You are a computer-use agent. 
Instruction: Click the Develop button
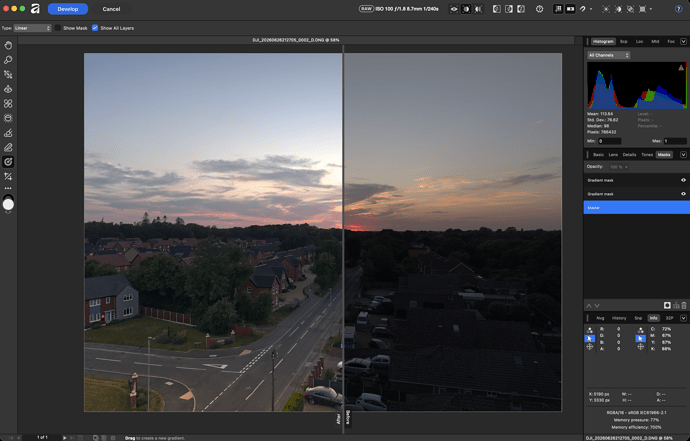pyautogui.click(x=68, y=9)
